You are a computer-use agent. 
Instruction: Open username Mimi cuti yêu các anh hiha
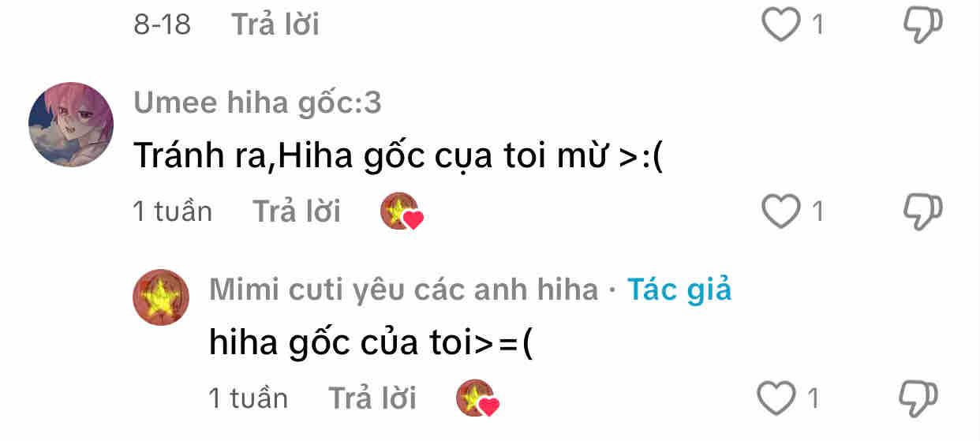[403, 290]
